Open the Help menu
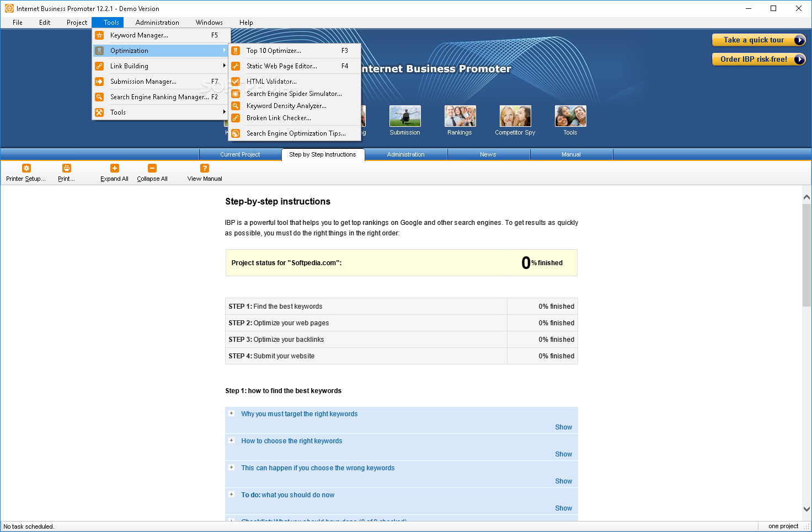The image size is (812, 532). click(x=246, y=23)
